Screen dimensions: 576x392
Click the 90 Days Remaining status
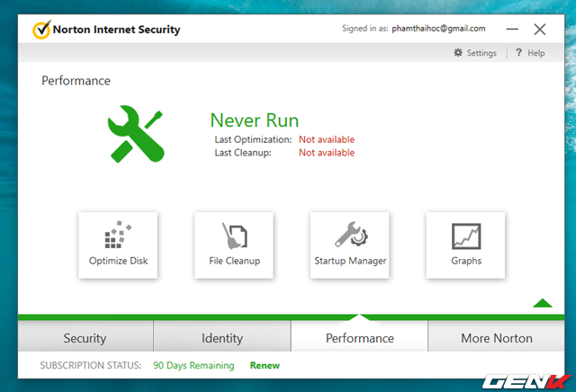click(193, 366)
